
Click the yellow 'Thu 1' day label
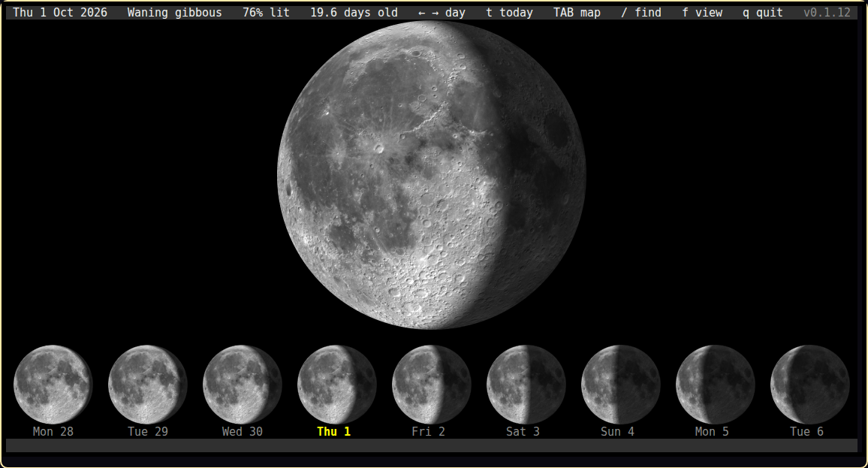tap(333, 431)
